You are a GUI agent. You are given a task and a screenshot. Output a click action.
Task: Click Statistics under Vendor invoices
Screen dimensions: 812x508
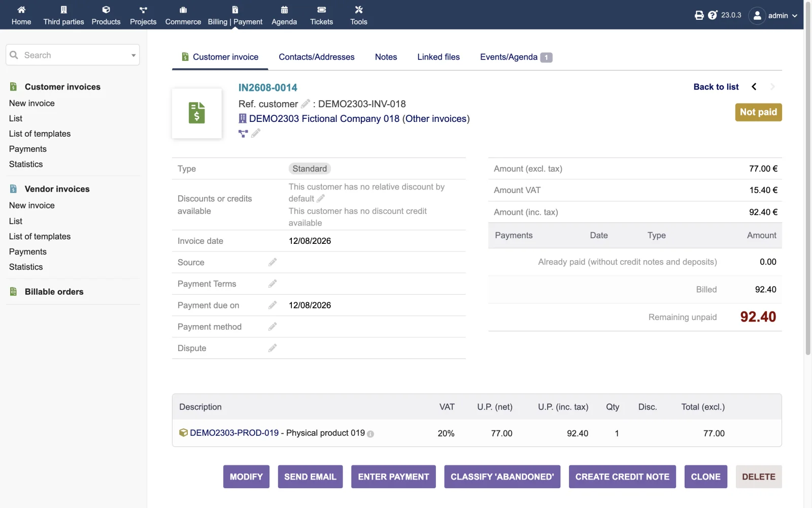(x=26, y=267)
